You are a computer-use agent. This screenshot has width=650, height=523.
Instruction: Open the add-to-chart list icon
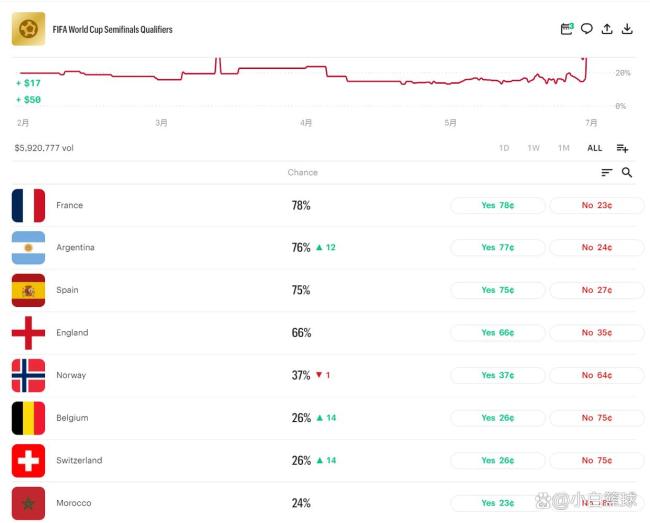pyautogui.click(x=622, y=148)
